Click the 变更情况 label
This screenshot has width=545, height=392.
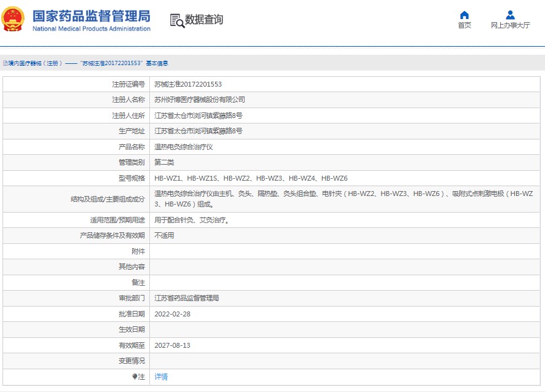click(x=131, y=361)
